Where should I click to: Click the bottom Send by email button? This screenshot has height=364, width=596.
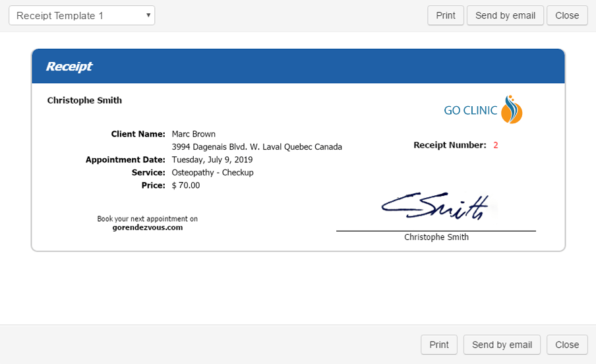tap(502, 345)
